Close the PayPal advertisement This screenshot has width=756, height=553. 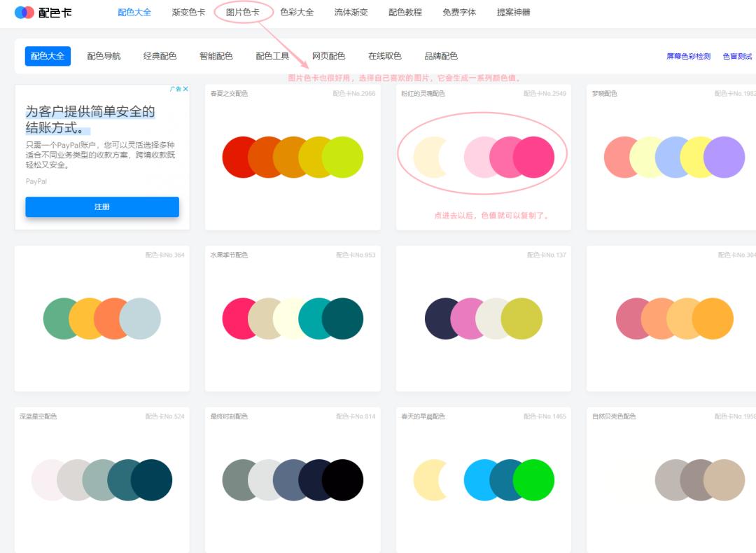click(x=185, y=88)
